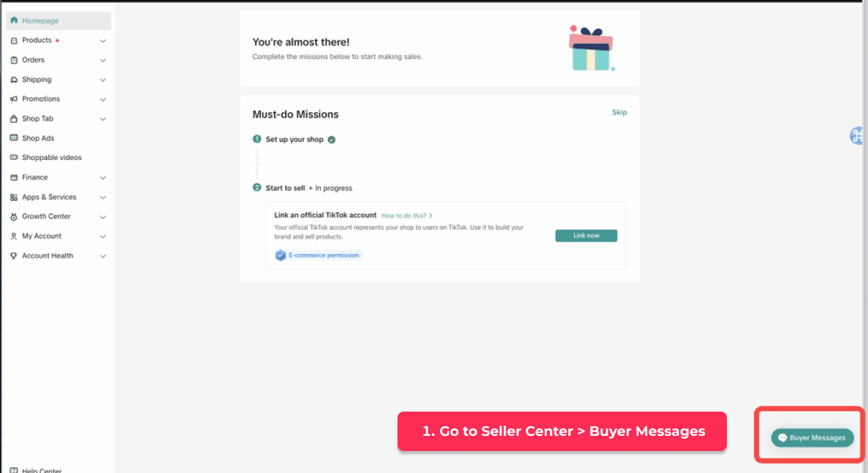The width and height of the screenshot is (868, 473).
Task: Click the Shop Ads sidebar icon
Action: (14, 138)
